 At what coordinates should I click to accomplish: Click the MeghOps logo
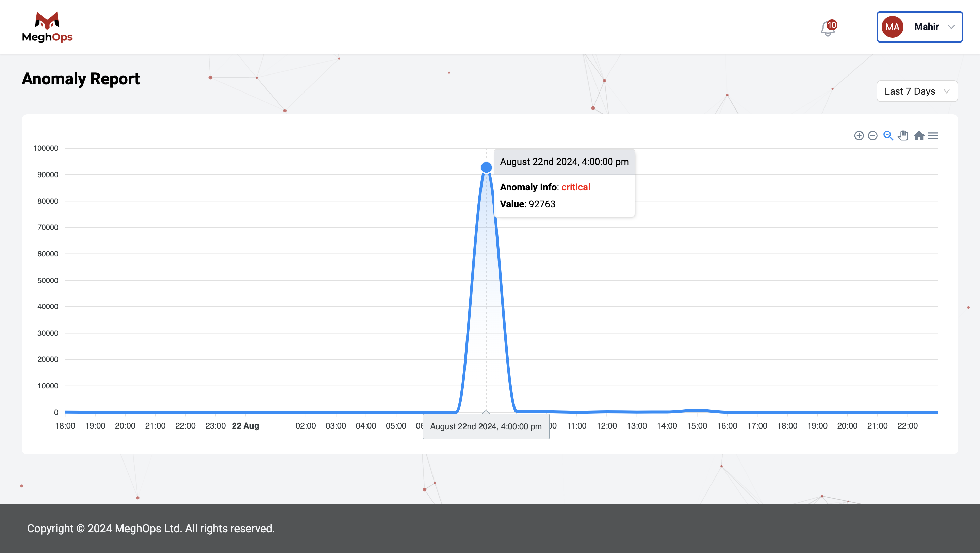point(47,27)
